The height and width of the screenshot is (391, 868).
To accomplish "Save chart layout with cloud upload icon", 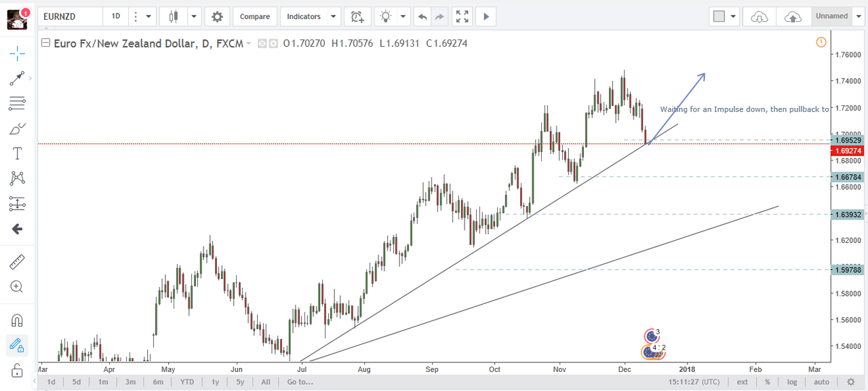I will coord(793,16).
